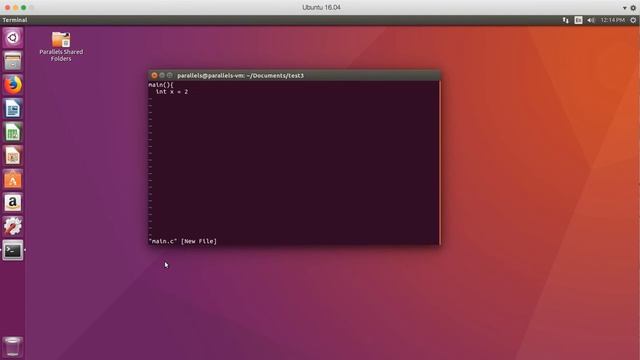640x360 pixels.
Task: Open LibreOffice Impress presentation launcher icon
Action: 13,156
